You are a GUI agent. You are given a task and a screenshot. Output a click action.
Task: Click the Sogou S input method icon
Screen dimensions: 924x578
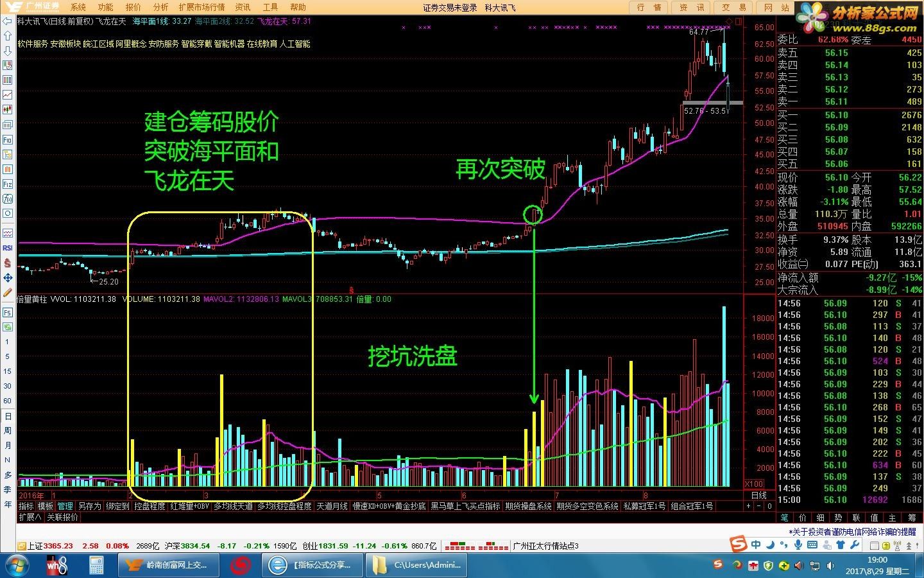(x=739, y=545)
